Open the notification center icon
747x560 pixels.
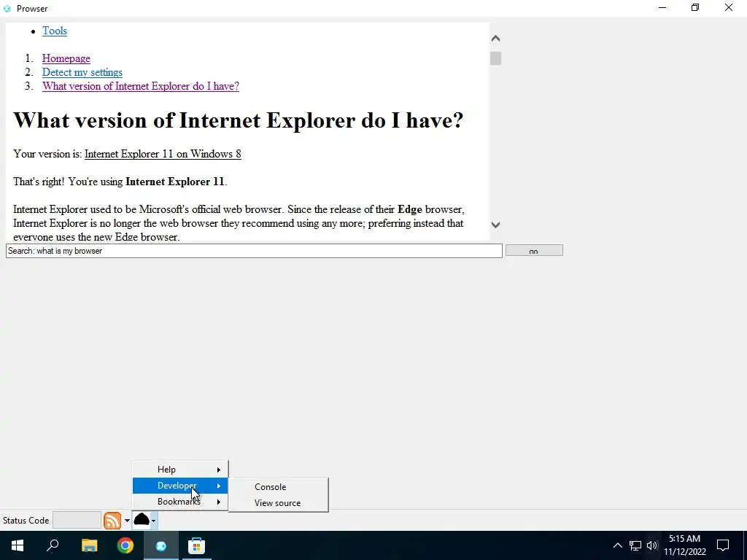coord(723,545)
